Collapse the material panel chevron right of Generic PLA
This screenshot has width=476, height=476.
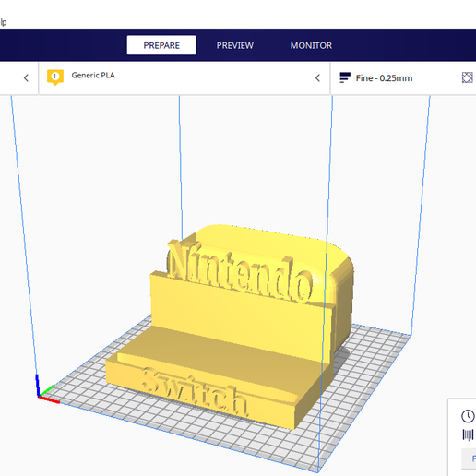(x=317, y=78)
